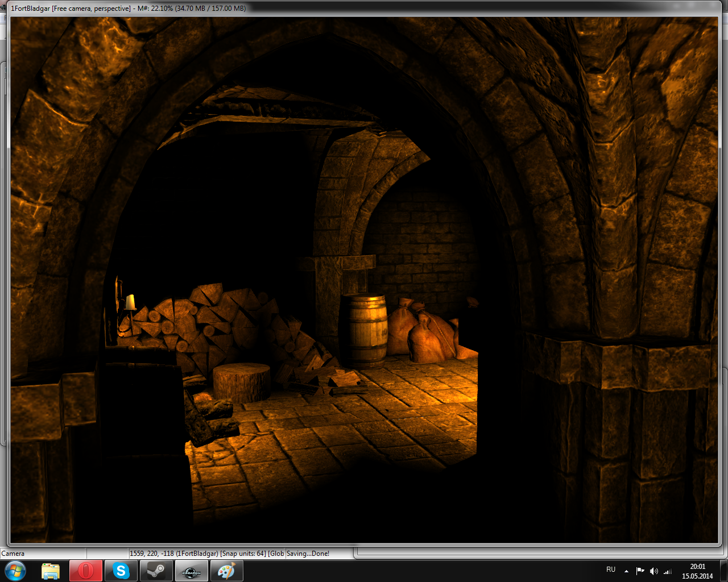Image resolution: width=728 pixels, height=582 pixels.
Task: Open Paint from the taskbar
Action: point(227,571)
